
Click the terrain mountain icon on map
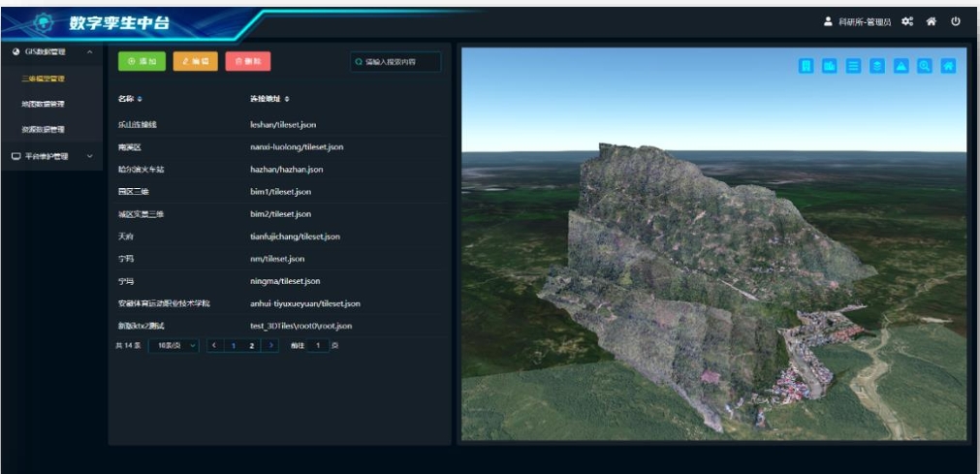click(901, 66)
